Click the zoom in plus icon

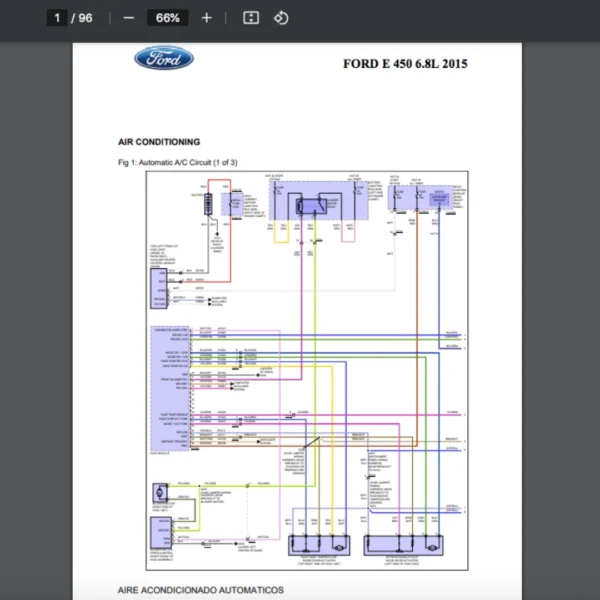pos(206,18)
